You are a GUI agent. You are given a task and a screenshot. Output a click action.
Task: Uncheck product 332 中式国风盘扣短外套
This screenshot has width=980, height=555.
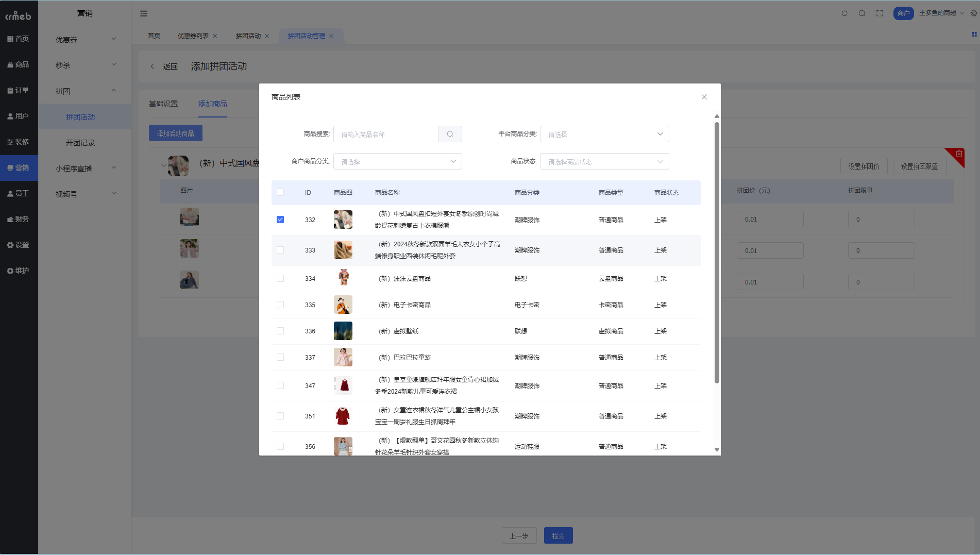click(280, 219)
